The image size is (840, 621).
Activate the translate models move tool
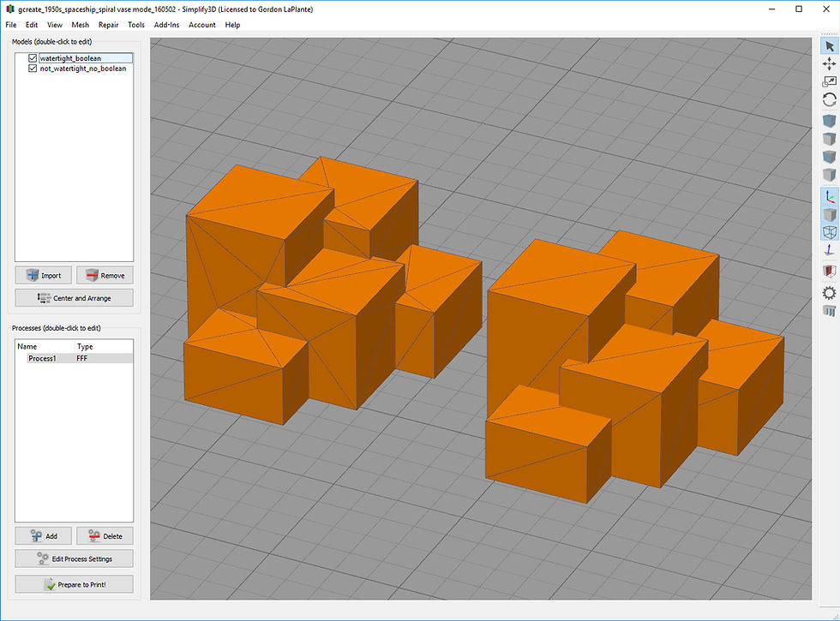tap(830, 64)
